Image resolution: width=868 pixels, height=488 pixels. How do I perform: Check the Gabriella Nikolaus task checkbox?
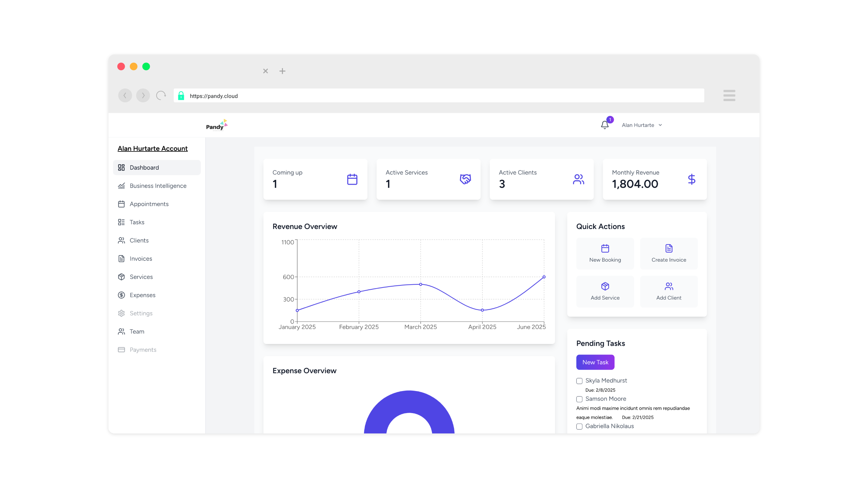click(x=579, y=427)
